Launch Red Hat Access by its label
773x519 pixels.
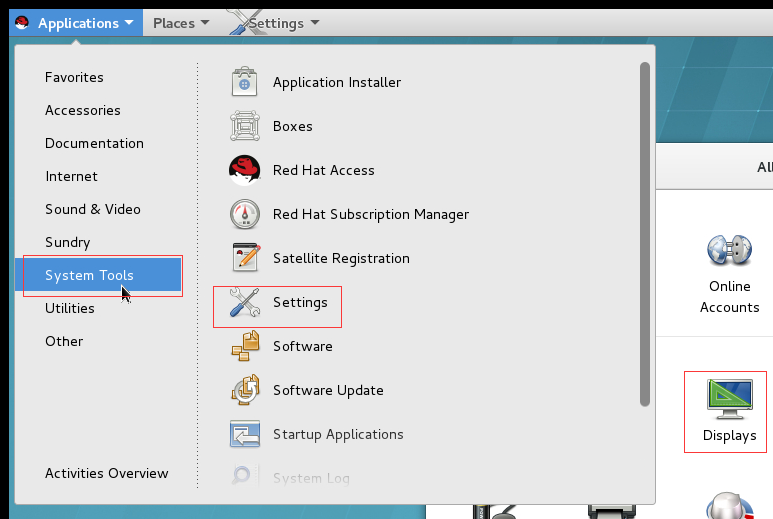coord(323,170)
